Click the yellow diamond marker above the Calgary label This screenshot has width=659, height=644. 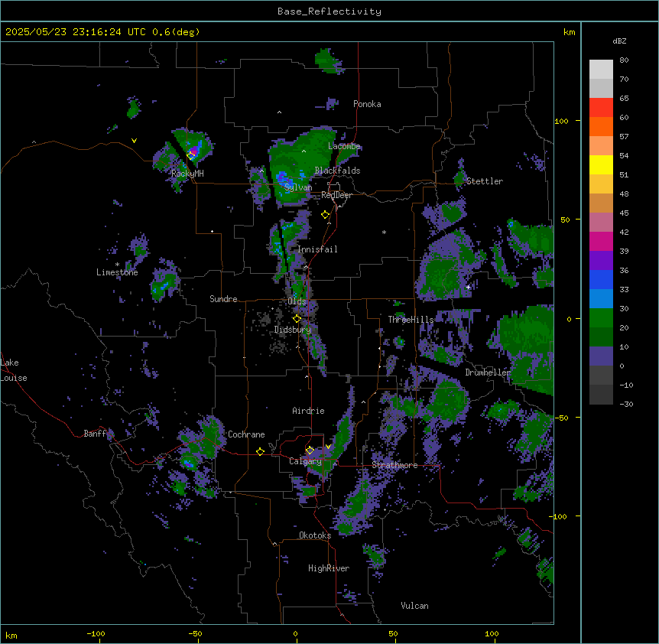pos(310,450)
